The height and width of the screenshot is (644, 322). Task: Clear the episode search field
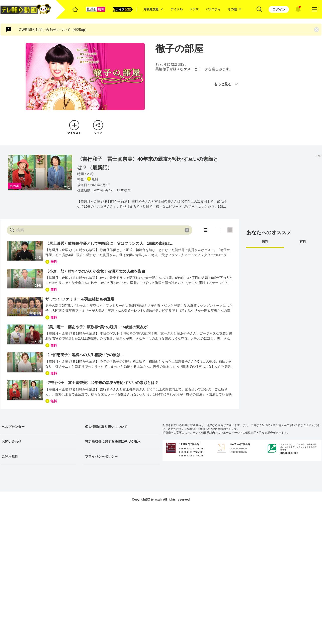click(187, 230)
